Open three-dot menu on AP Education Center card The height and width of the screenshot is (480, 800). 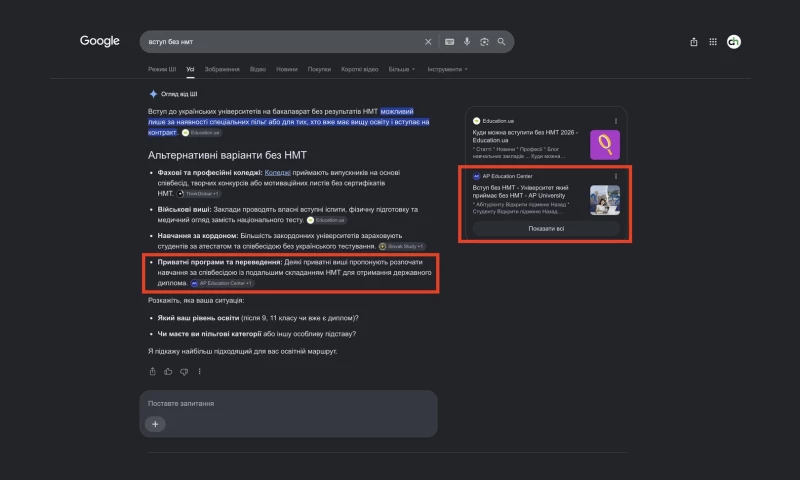pyautogui.click(x=616, y=176)
